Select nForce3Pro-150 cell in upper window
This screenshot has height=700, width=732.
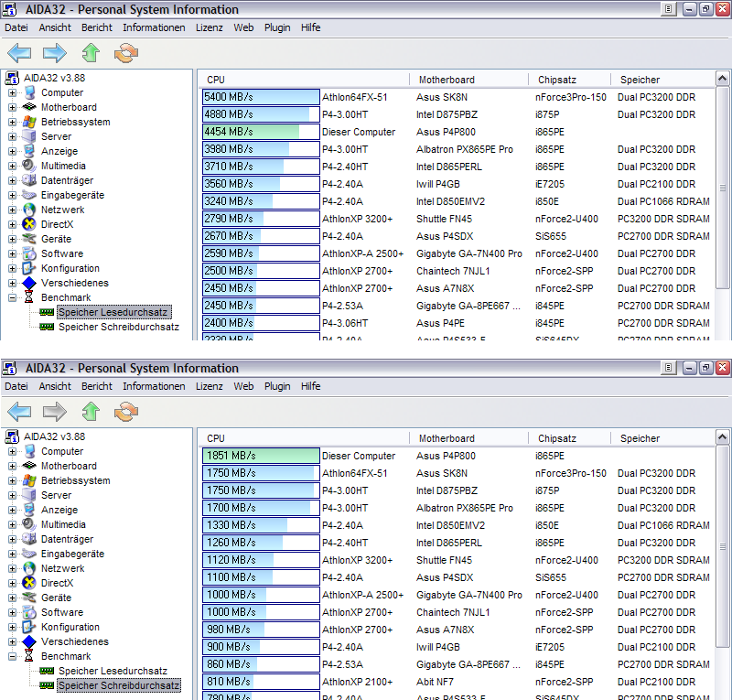(x=570, y=97)
